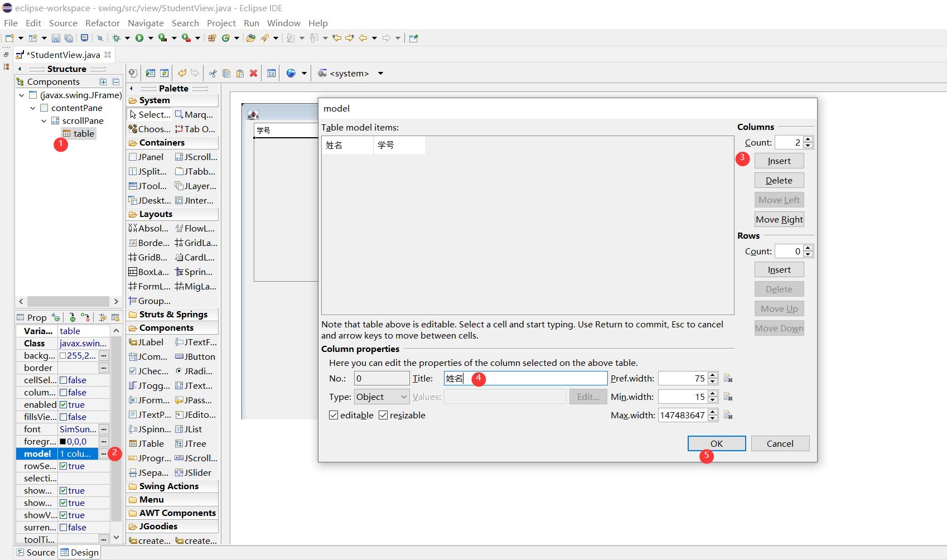
Task: Increase Columns Count with the up spinner arrow
Action: click(809, 139)
